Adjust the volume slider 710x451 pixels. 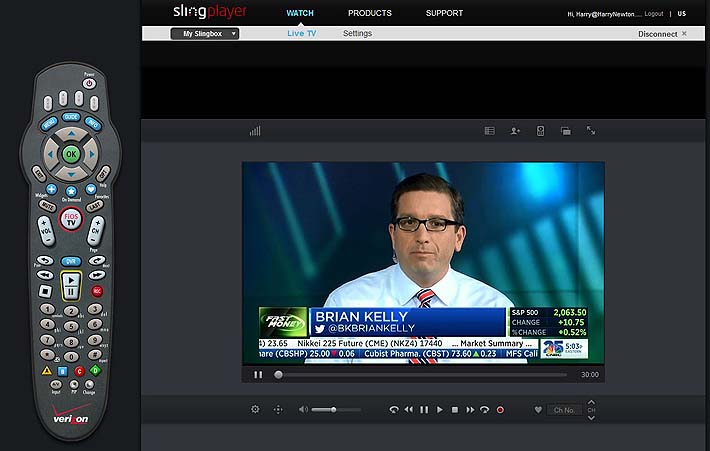click(336, 410)
